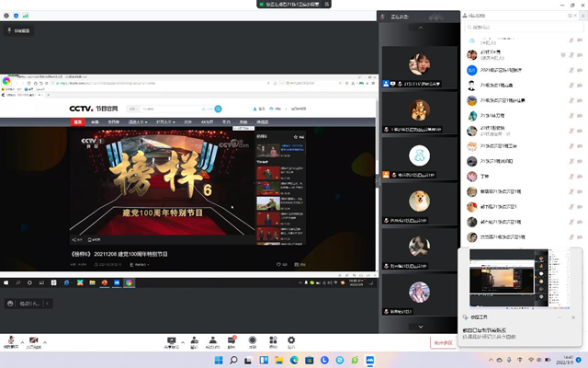Viewport: 588px width, 368px height.
Task: Open the chat tool with red badge
Action: coord(232,342)
